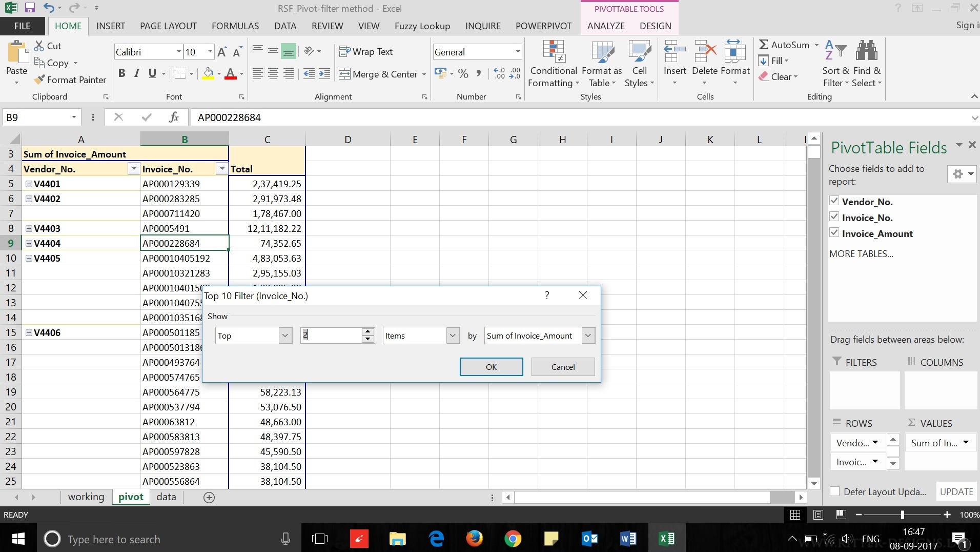Click Paste button

tap(17, 63)
